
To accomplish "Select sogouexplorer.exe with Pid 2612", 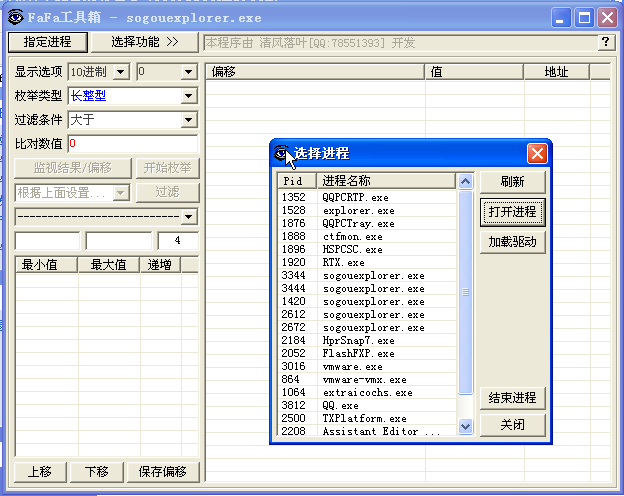I will (367, 314).
